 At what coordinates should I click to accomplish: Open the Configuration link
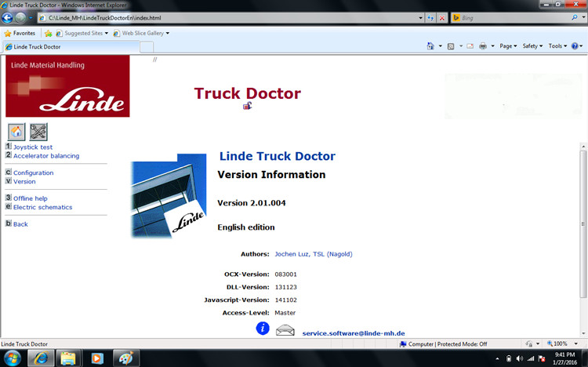(x=34, y=173)
